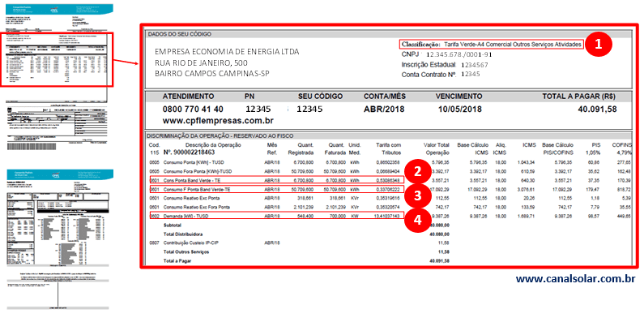Click the red circle numbered 4
Viewport: 644px width, 318px height.
[x=417, y=220]
